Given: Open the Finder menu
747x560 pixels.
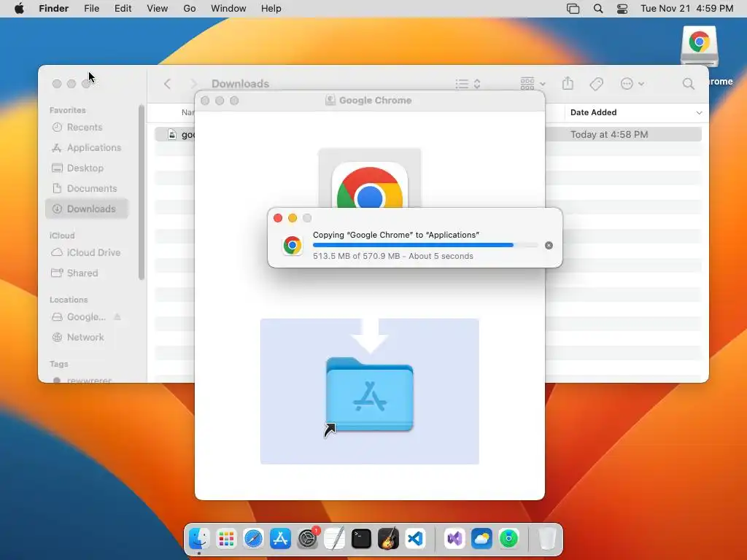Looking at the screenshot, I should point(54,9).
